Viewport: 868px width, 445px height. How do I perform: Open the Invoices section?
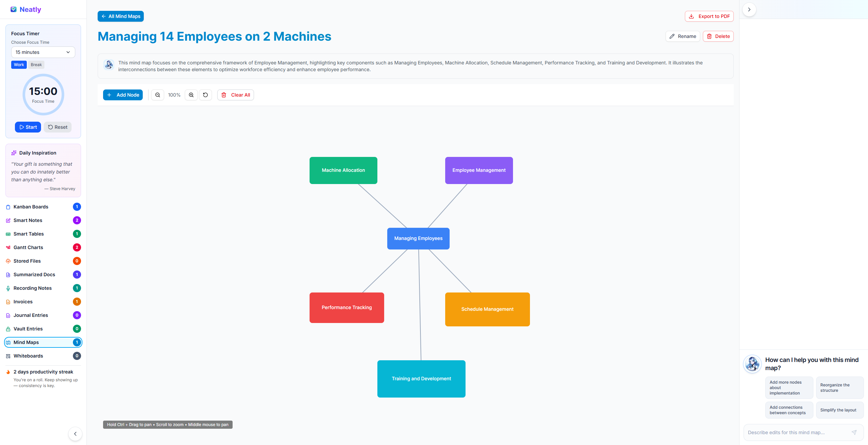[23, 302]
